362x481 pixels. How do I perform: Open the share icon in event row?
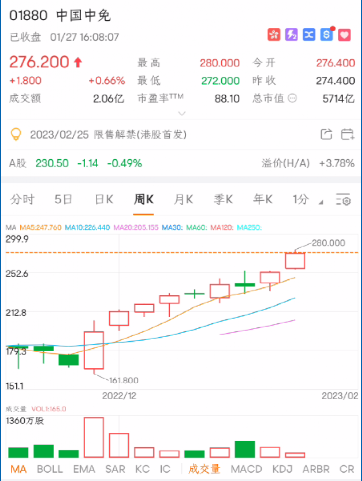pyautogui.click(x=326, y=134)
